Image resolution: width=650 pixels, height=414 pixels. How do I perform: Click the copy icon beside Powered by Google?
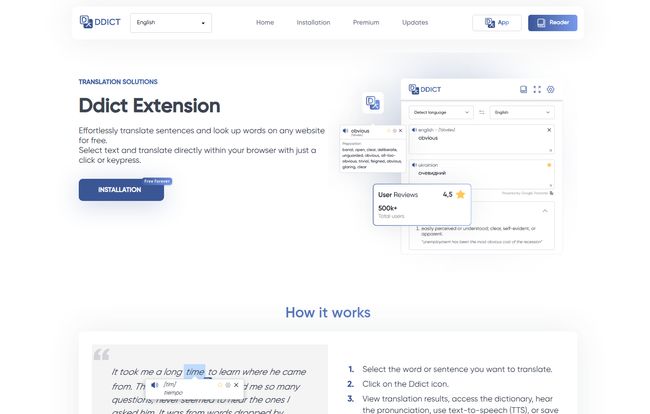[x=551, y=193]
